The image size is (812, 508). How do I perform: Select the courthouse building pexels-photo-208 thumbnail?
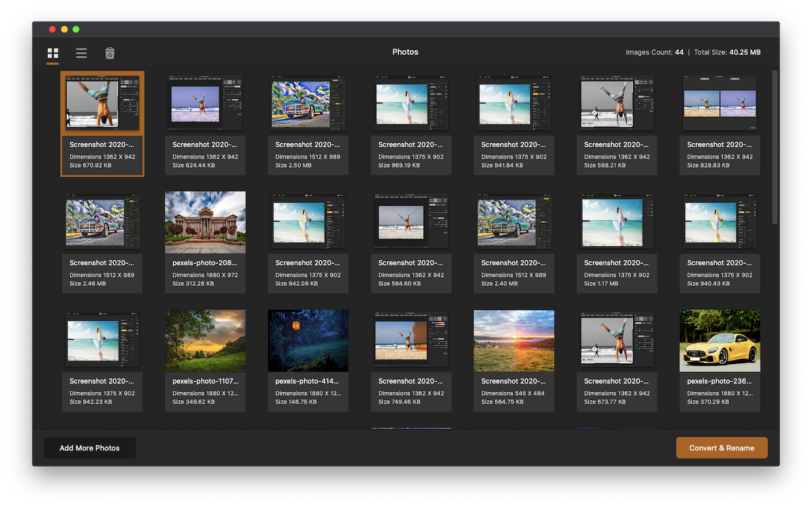[x=205, y=222]
